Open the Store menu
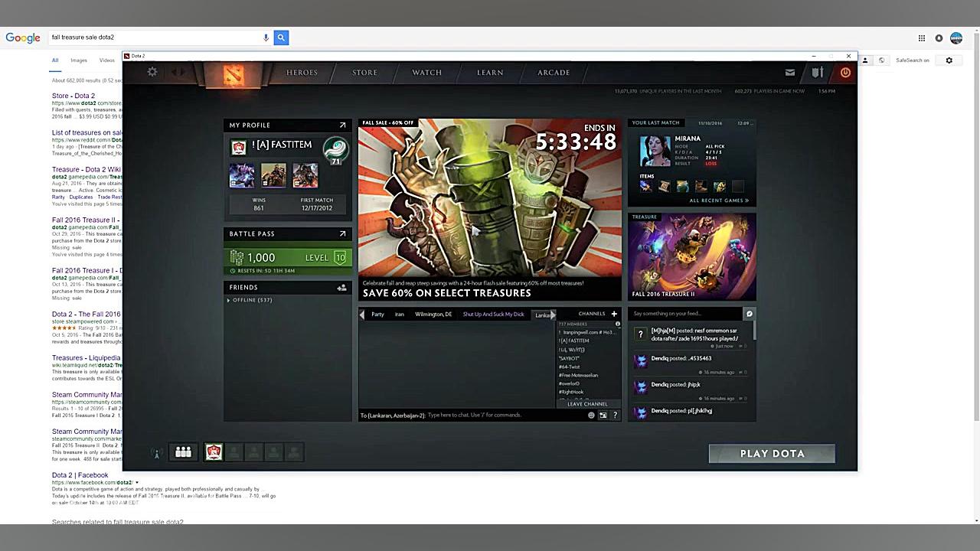The height and width of the screenshot is (551, 980). (364, 73)
